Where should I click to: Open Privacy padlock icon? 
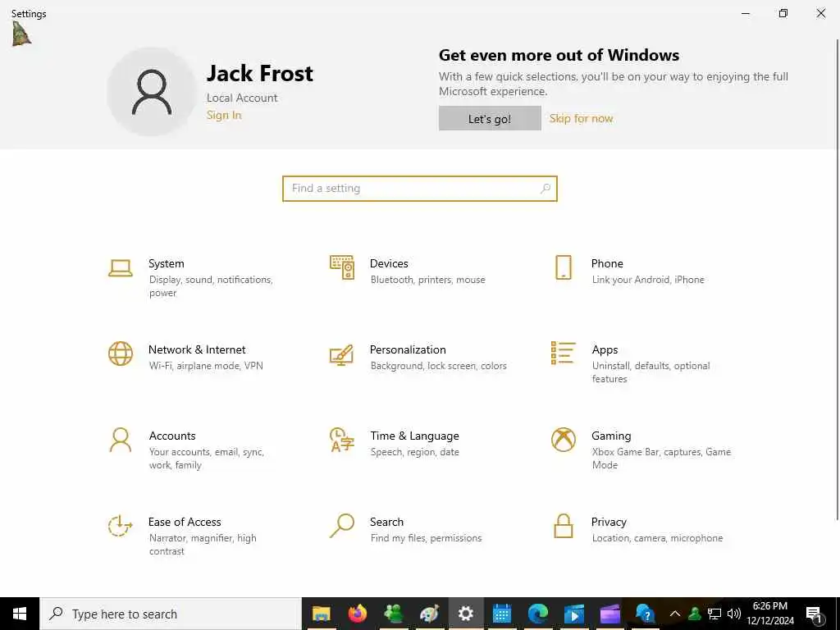coord(563,526)
